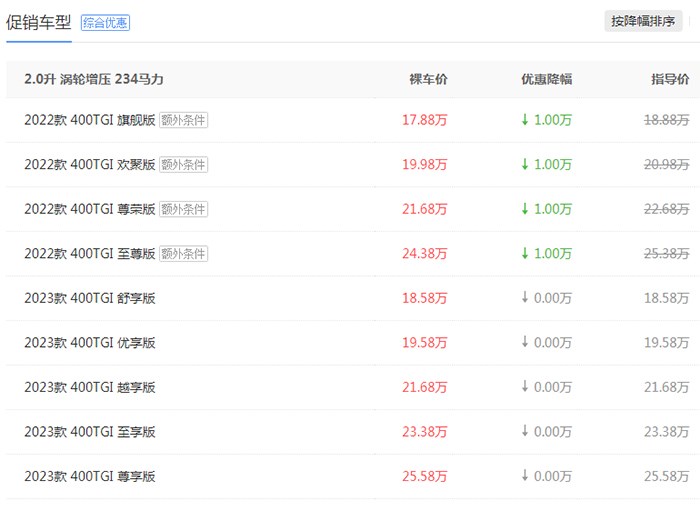Screen dimensions: 700x511
Task: Click gray down arrow in 舒享版 row
Action: click(x=525, y=297)
